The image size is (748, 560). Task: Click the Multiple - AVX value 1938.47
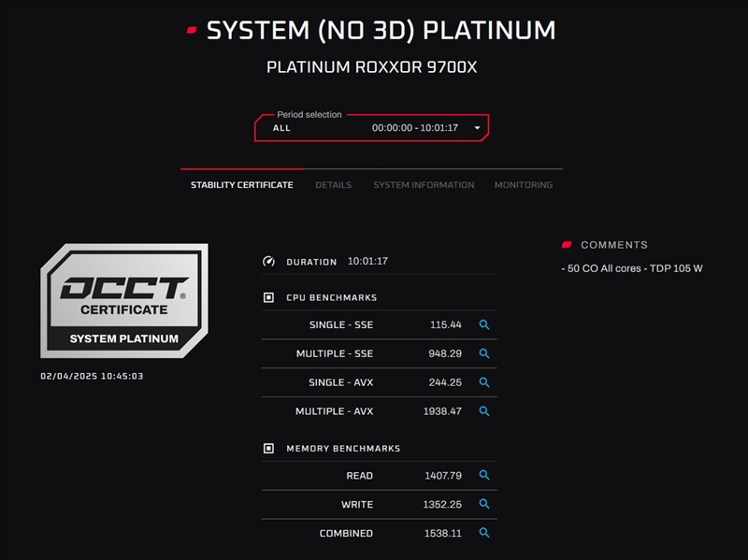pos(442,411)
